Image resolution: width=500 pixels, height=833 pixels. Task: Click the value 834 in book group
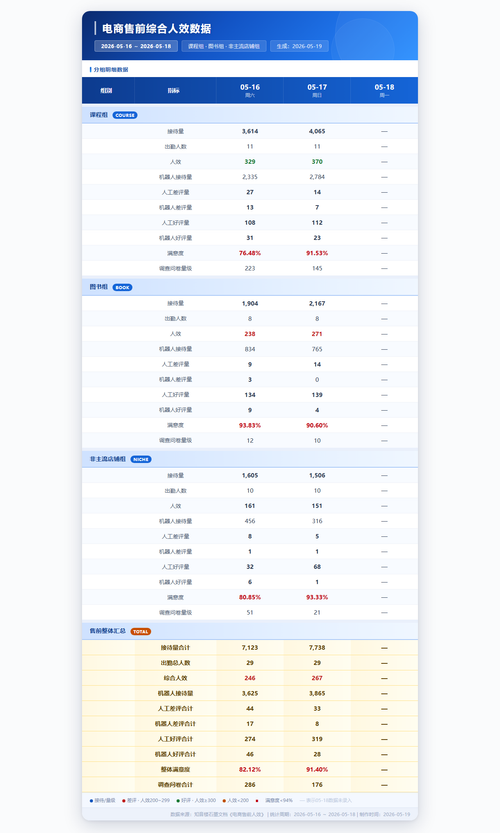(x=250, y=349)
